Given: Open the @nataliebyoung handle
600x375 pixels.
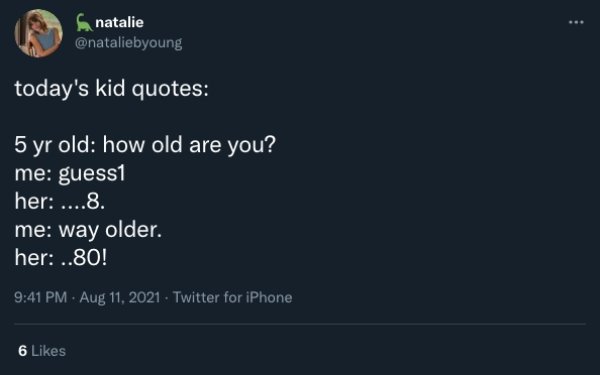Looking at the screenshot, I should [129, 42].
